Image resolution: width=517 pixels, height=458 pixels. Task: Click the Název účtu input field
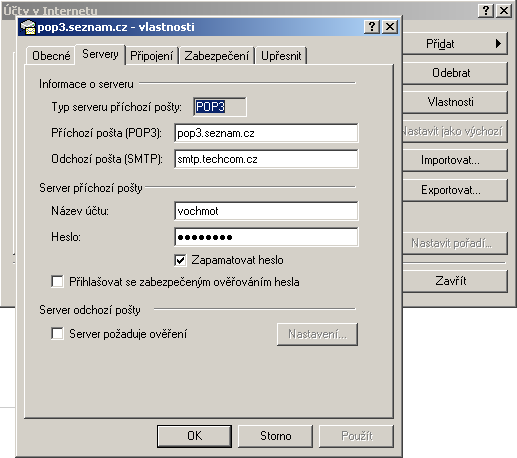point(266,211)
